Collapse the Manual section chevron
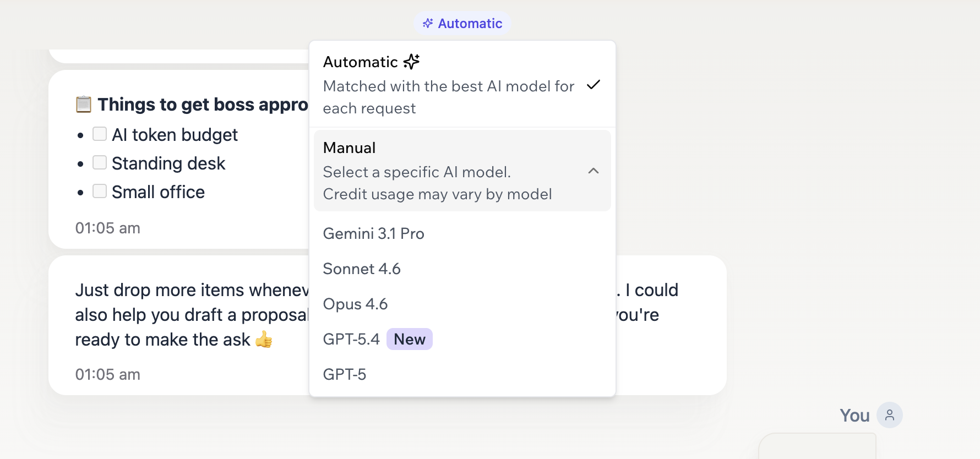Image resolution: width=980 pixels, height=459 pixels. click(x=594, y=171)
